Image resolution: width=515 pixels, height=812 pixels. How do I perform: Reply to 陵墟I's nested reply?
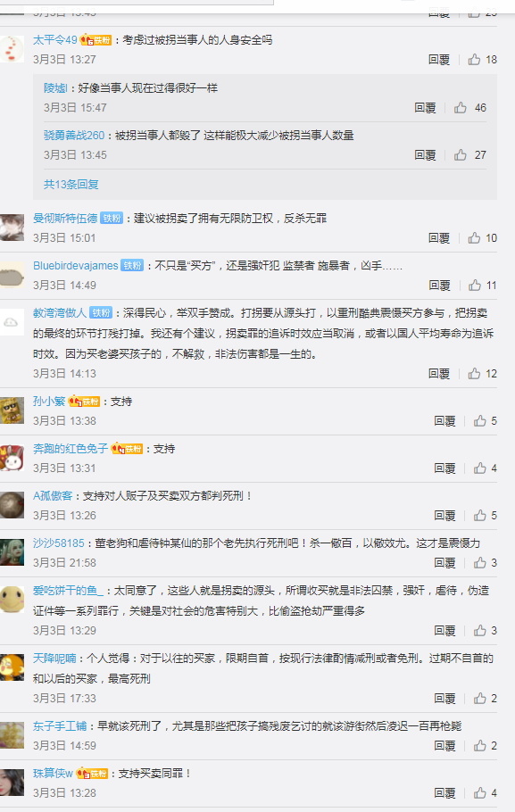click(425, 108)
